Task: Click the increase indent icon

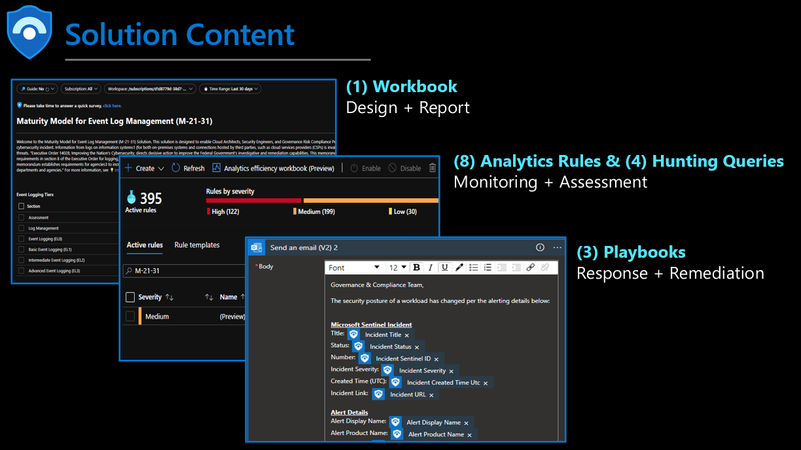Action: (516, 268)
